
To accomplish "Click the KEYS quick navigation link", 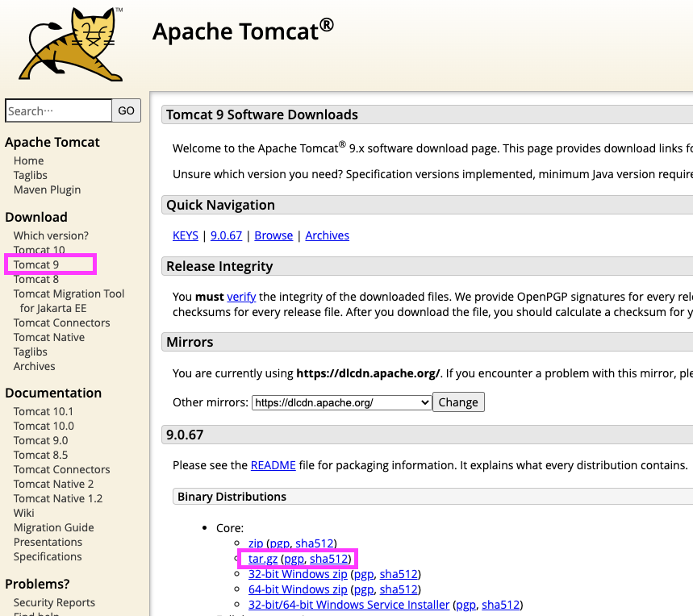I will pyautogui.click(x=186, y=235).
